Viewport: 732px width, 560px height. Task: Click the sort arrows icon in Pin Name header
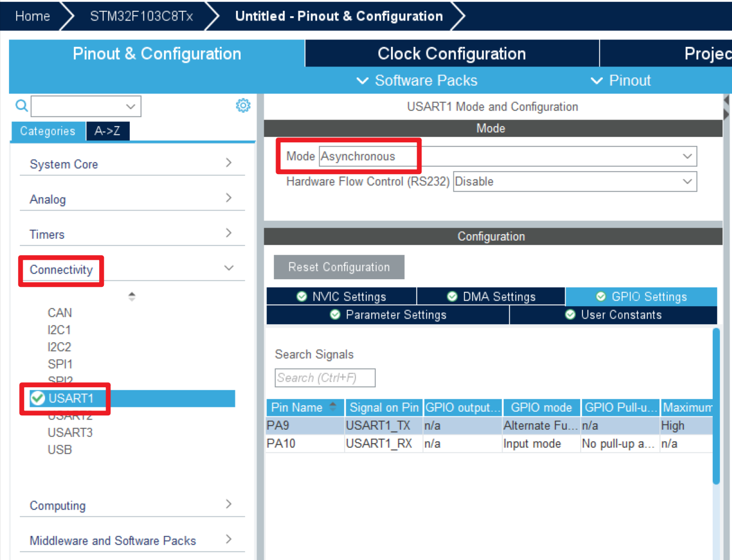click(x=333, y=408)
